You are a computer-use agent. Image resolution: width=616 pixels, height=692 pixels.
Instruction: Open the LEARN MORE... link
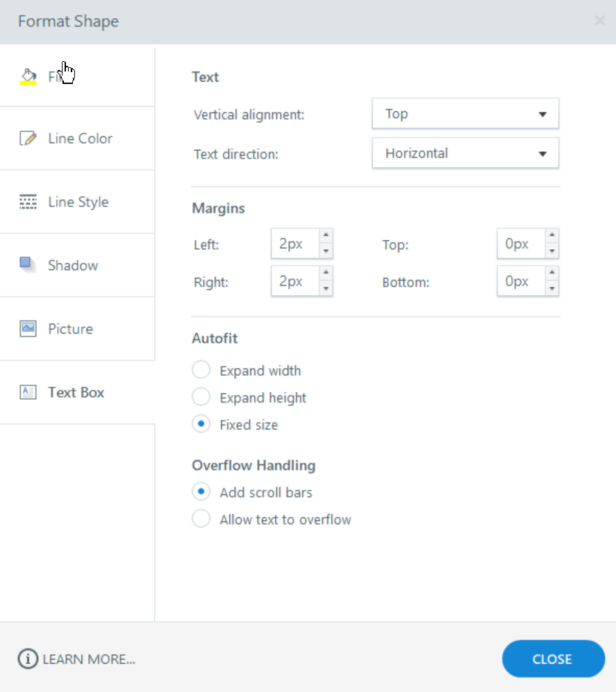click(89, 659)
